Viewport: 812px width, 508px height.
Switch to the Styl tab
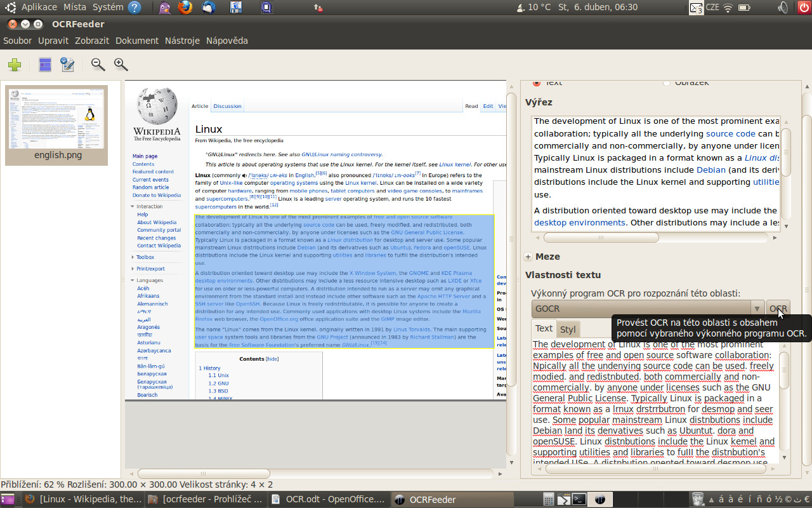(x=568, y=329)
